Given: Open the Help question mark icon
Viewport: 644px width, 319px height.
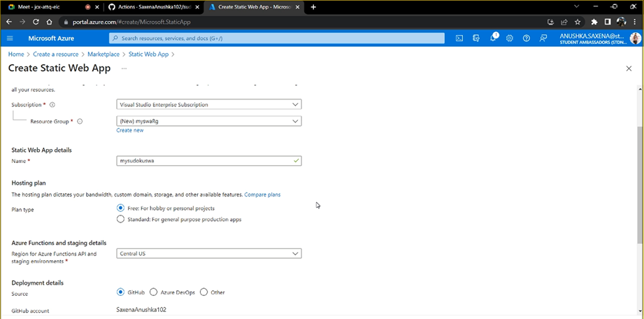Looking at the screenshot, I should click(x=526, y=38).
